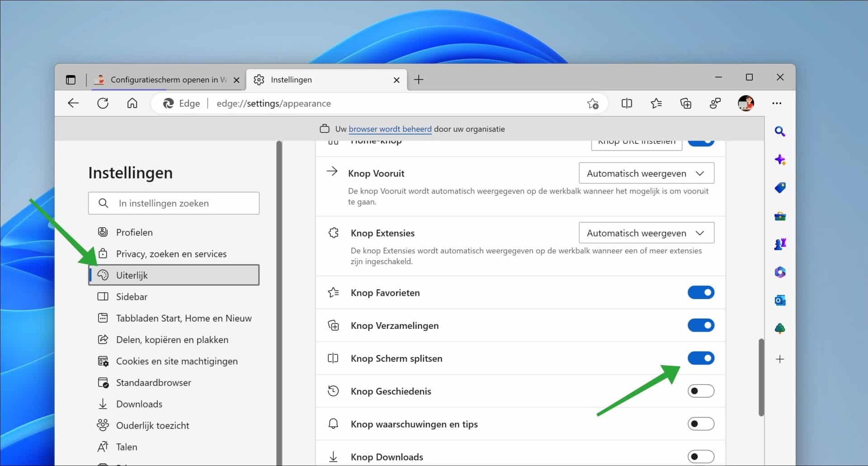This screenshot has height=466, width=868.
Task: Turn off Knop Verzamelingen
Action: (x=701, y=325)
